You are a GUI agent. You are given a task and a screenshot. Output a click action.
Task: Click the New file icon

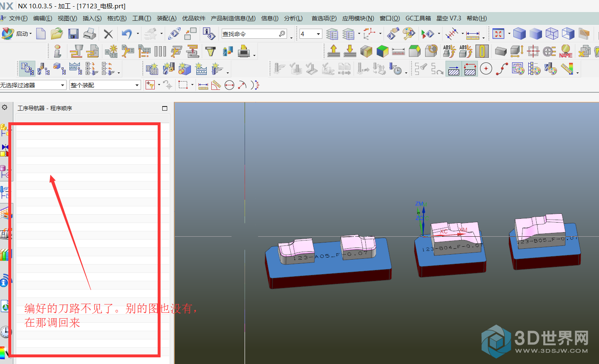(41, 34)
